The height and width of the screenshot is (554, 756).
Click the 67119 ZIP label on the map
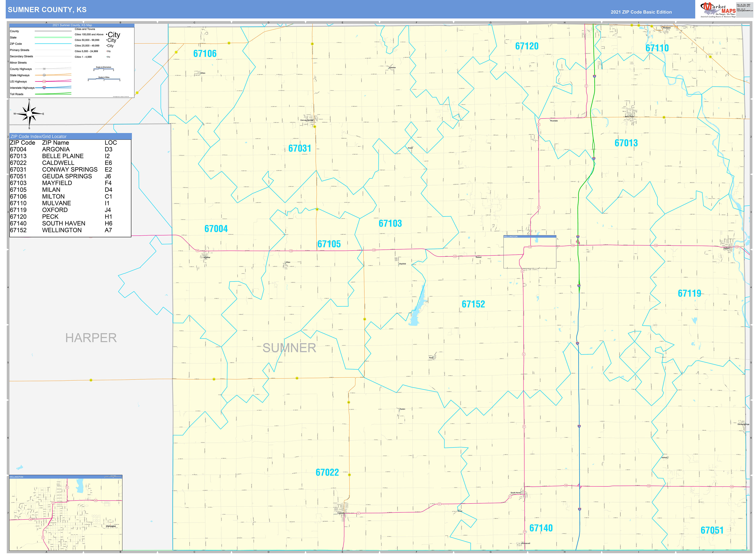[x=689, y=293]
